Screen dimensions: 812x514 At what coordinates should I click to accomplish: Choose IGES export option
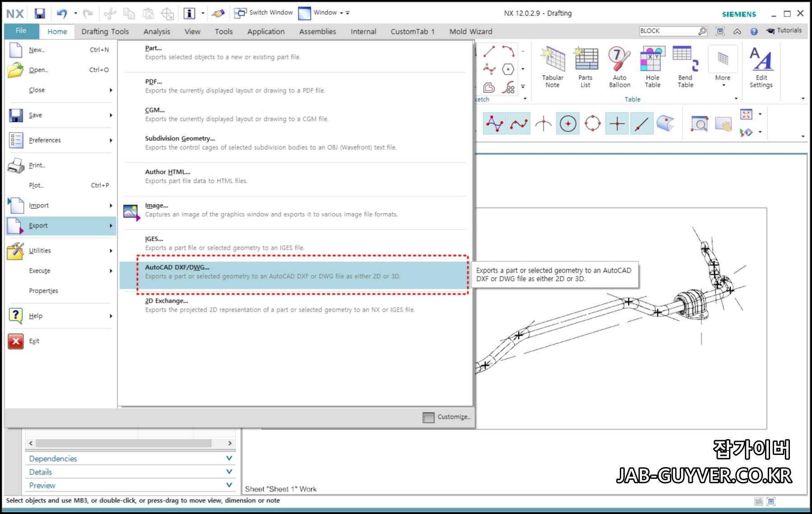pyautogui.click(x=295, y=243)
